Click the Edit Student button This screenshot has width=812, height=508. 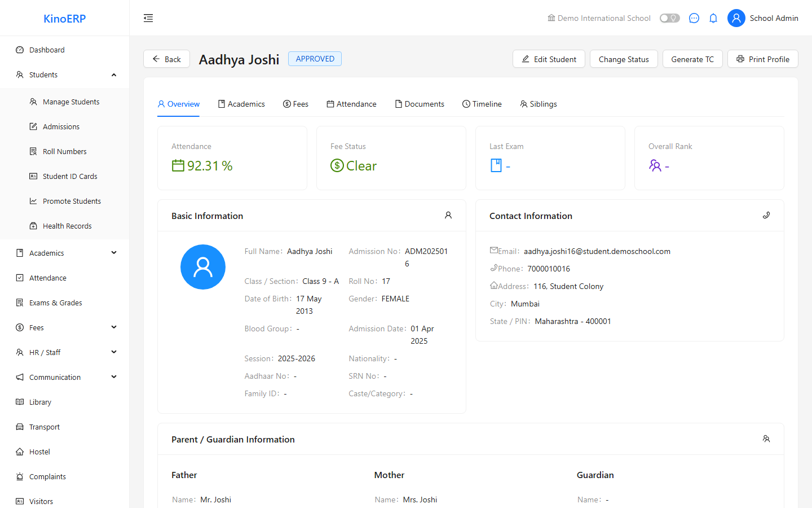pos(549,59)
